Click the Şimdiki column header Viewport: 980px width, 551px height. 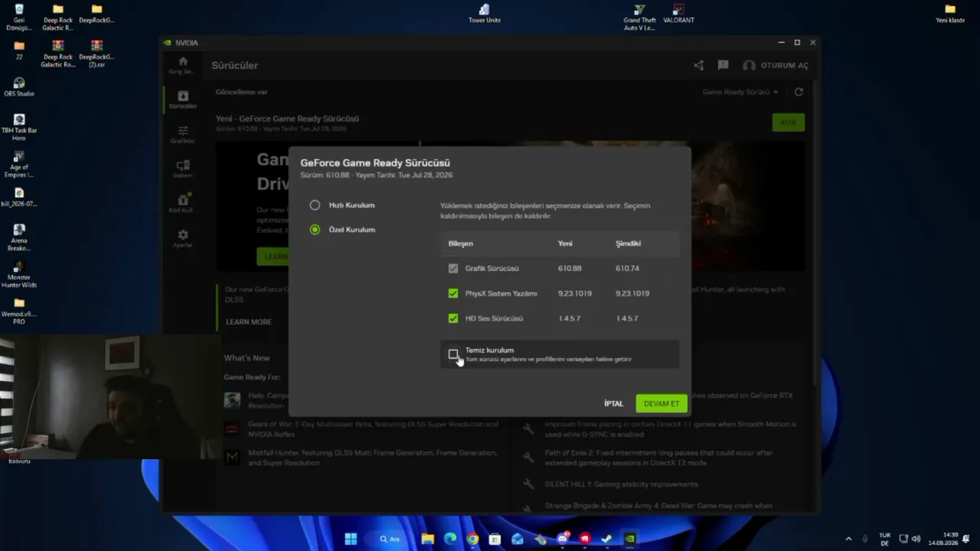(x=628, y=243)
